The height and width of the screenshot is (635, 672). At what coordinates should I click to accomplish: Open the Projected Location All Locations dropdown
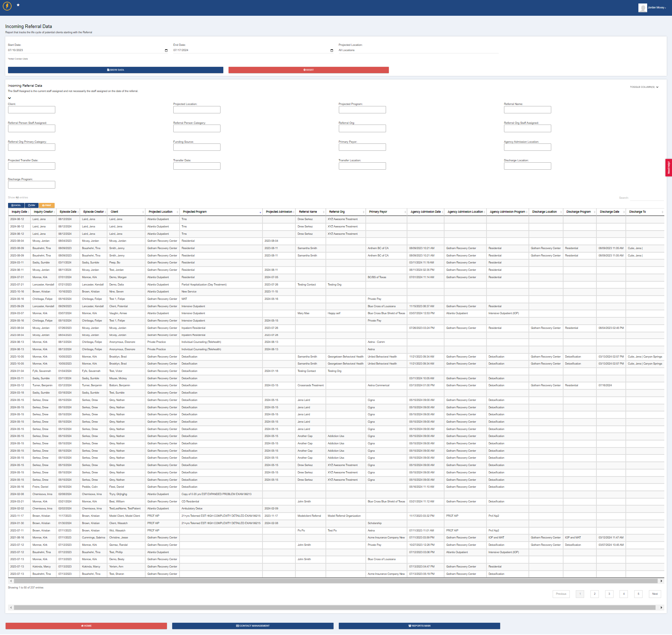coord(418,50)
